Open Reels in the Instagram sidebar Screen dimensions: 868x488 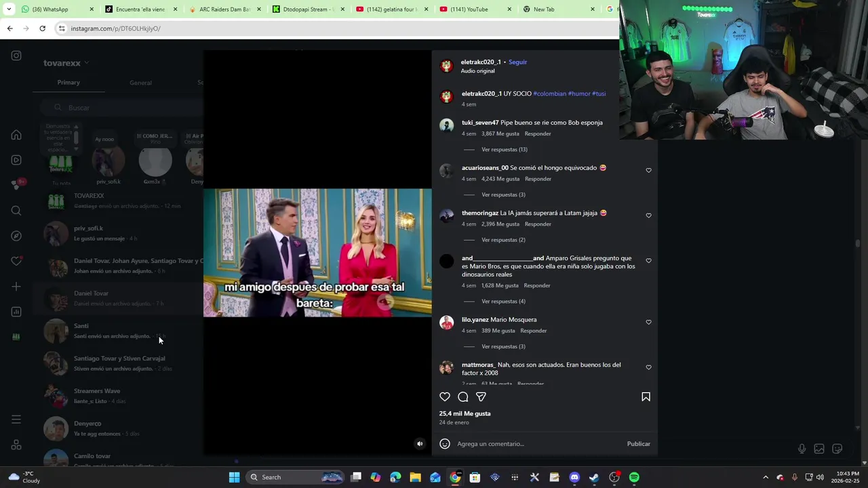pyautogui.click(x=16, y=160)
